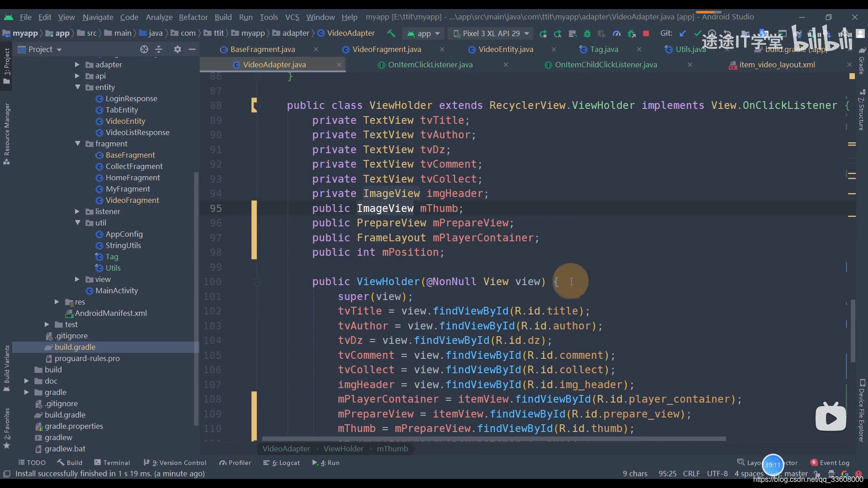Expand the doc folder
The height and width of the screenshot is (488, 868).
26,381
